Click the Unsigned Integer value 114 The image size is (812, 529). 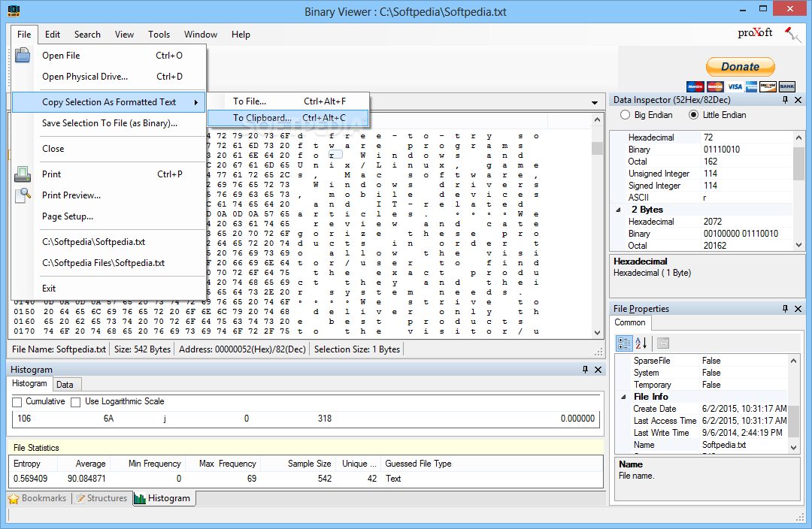pos(710,174)
